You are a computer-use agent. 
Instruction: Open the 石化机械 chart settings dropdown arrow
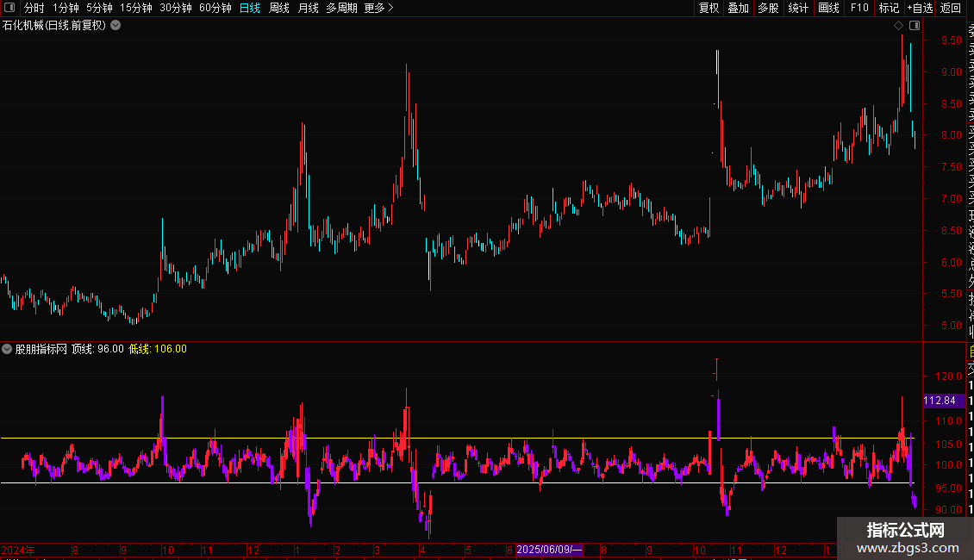tap(116, 26)
